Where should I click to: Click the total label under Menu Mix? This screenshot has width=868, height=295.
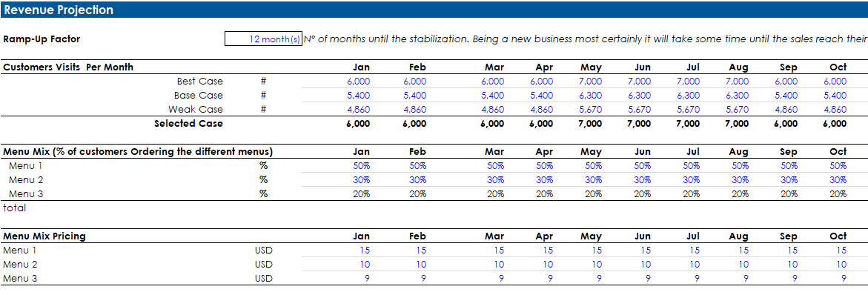[x=14, y=208]
